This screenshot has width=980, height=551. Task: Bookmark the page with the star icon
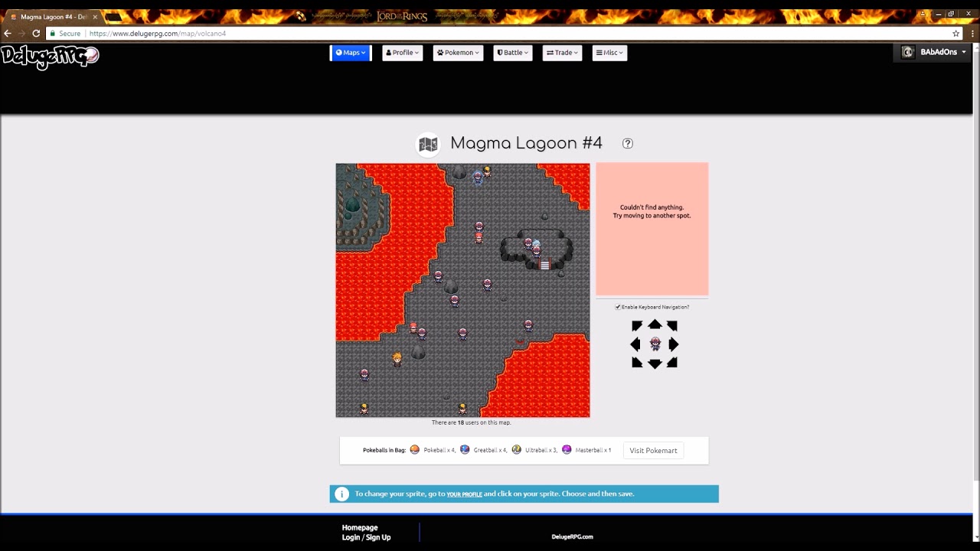[x=955, y=34]
